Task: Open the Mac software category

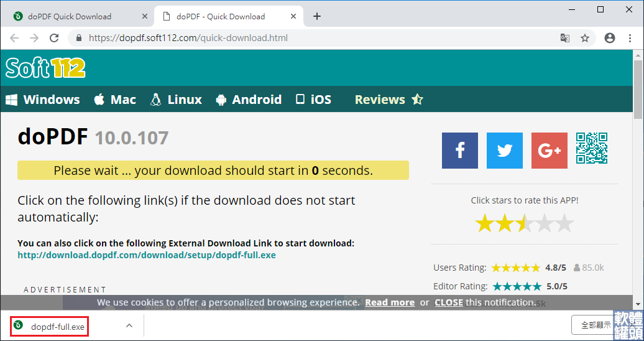Action: click(115, 100)
